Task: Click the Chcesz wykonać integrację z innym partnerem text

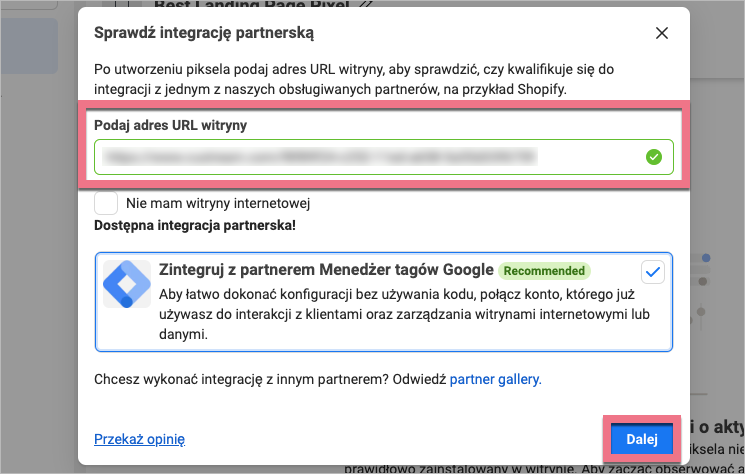Action: (270, 379)
